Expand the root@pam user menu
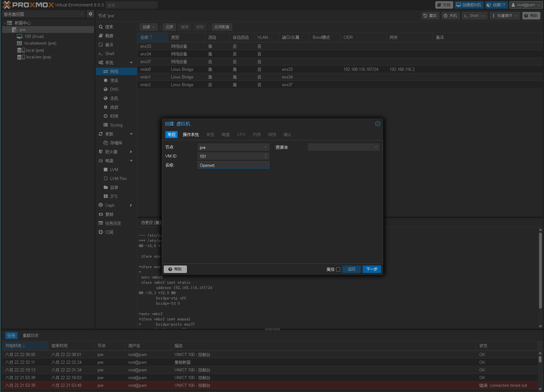 [x=526, y=5]
